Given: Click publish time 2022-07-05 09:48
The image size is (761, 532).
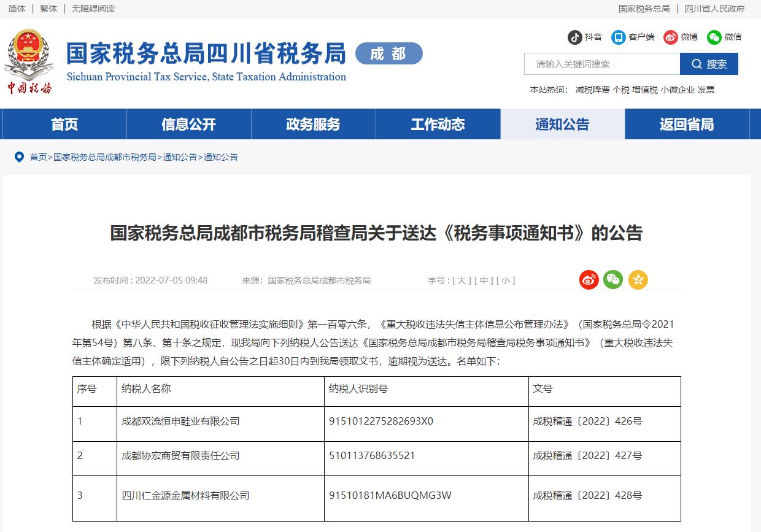Looking at the screenshot, I should click(171, 280).
